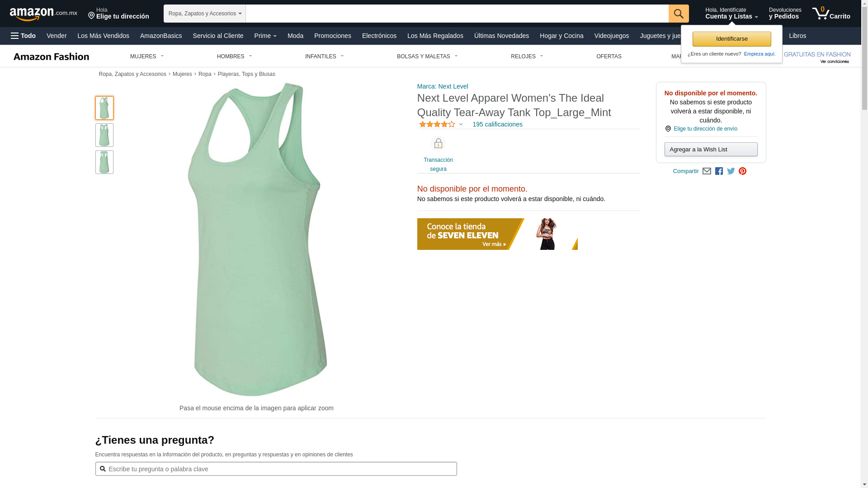The height and width of the screenshot is (488, 868).
Task: Share the product on Pinterest
Action: point(742,171)
